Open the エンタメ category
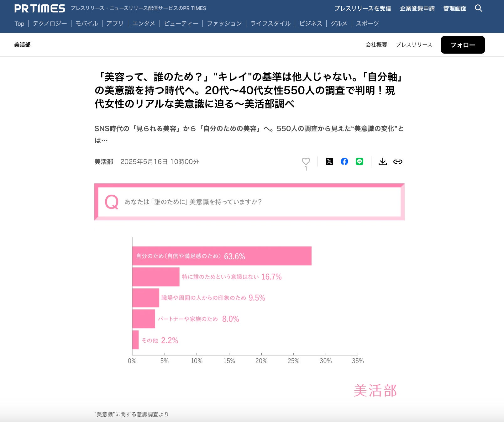The height and width of the screenshot is (422, 504). point(144,24)
